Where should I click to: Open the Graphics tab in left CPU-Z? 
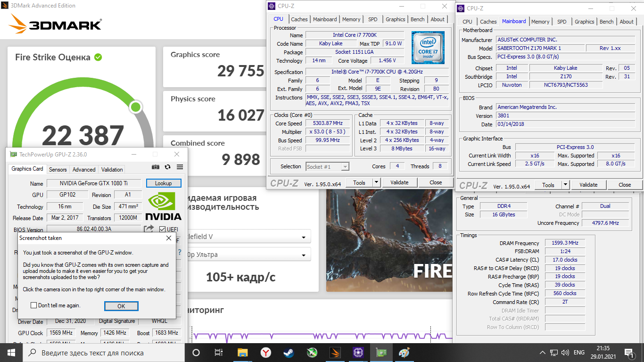[x=396, y=19]
